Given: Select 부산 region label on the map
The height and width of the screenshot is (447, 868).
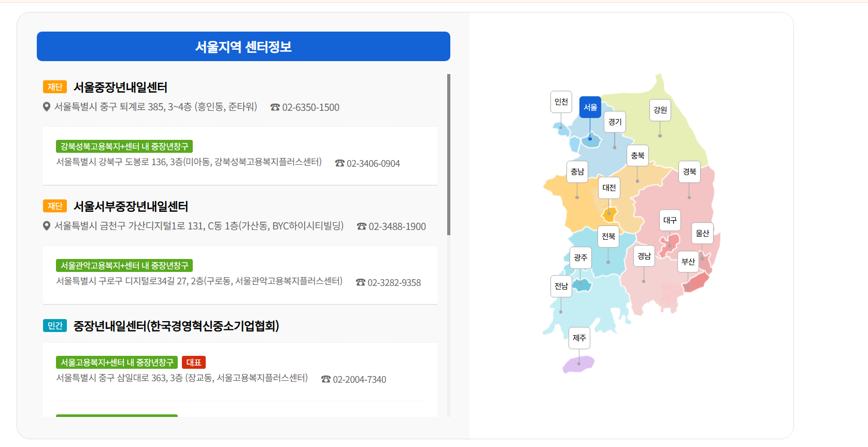Looking at the screenshot, I should click(x=688, y=262).
